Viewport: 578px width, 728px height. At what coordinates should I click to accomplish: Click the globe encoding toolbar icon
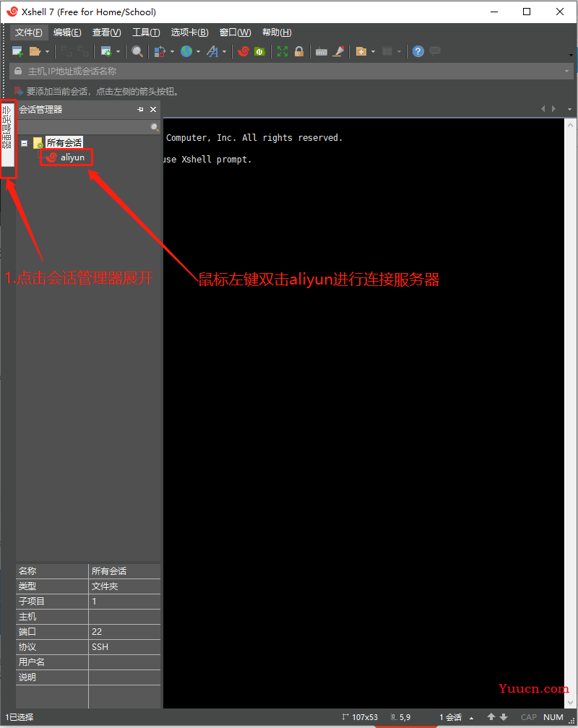tap(186, 51)
